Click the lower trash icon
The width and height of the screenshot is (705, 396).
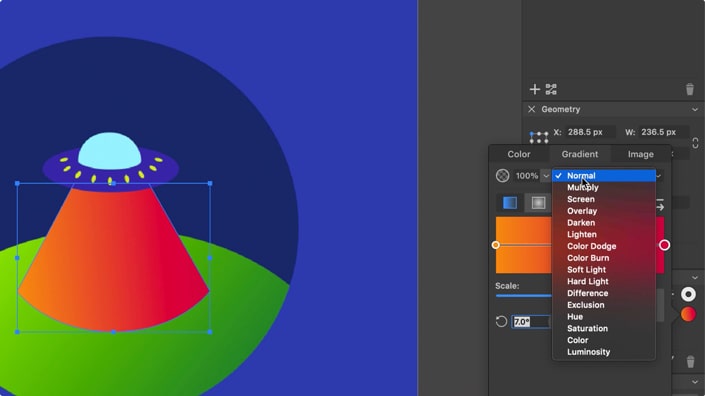coord(690,361)
